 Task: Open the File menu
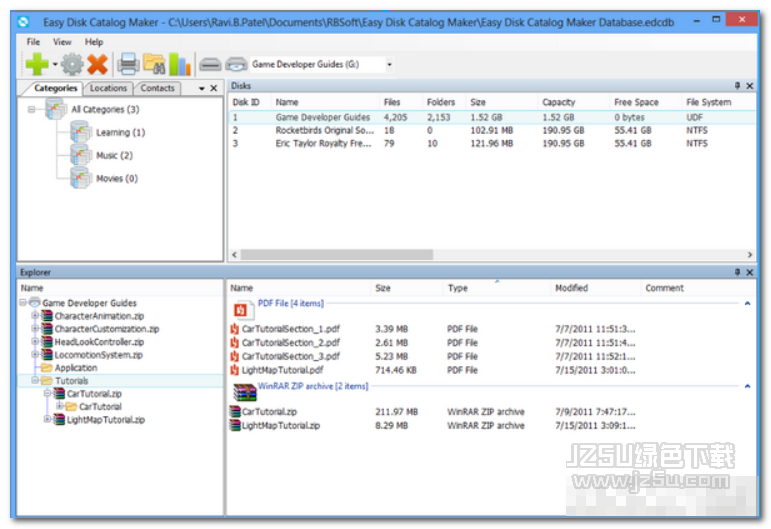[x=33, y=42]
